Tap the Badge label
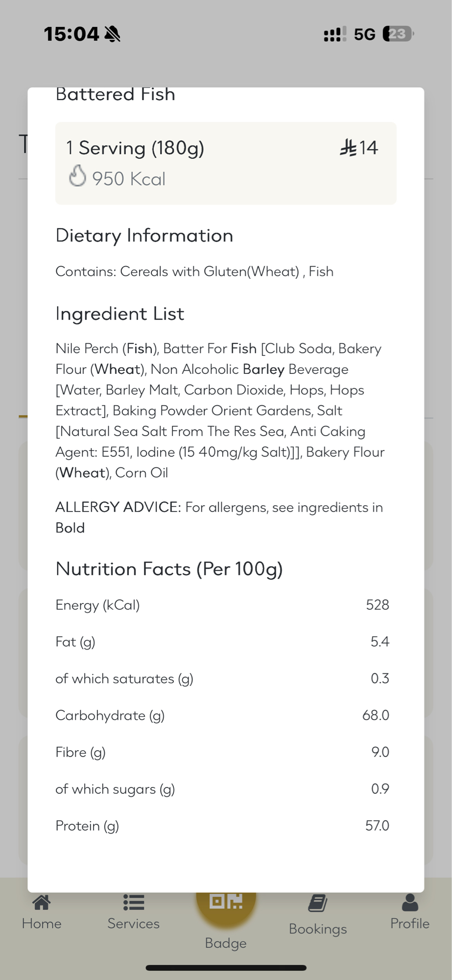This screenshot has height=980, width=452. pyautogui.click(x=226, y=943)
